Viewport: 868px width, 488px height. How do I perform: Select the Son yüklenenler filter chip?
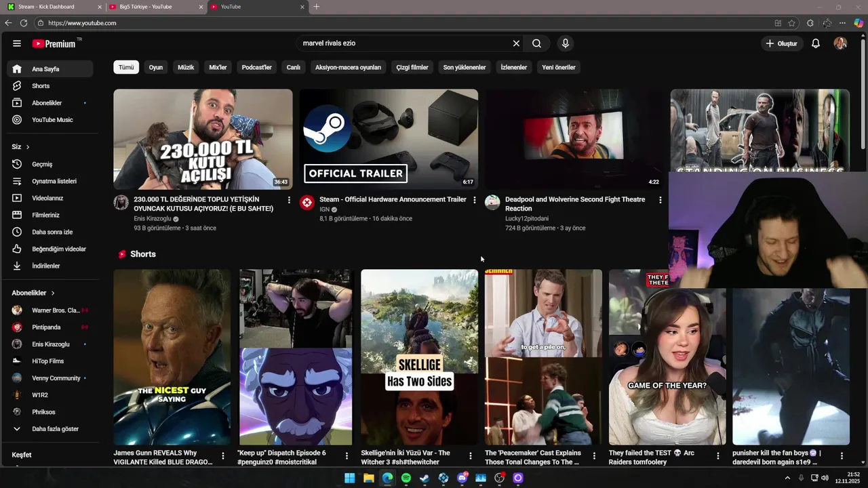coord(465,67)
